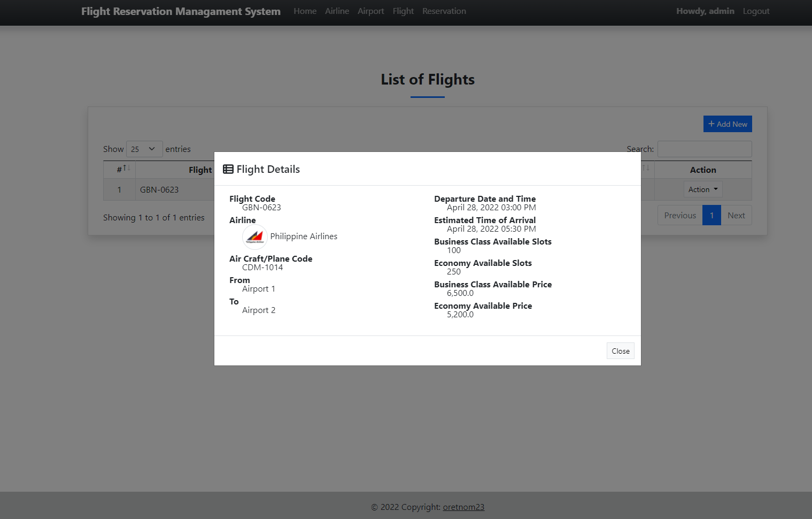Viewport: 812px width, 519px height.
Task: Click the 'Philippine Airlines' airline name
Action: (x=304, y=236)
